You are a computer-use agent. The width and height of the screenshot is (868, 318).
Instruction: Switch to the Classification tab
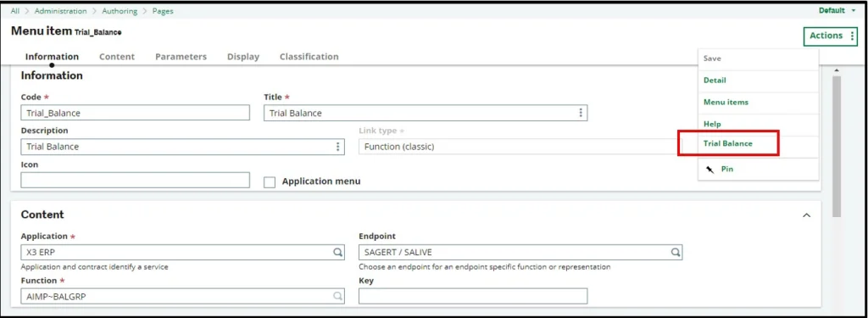[x=309, y=57]
